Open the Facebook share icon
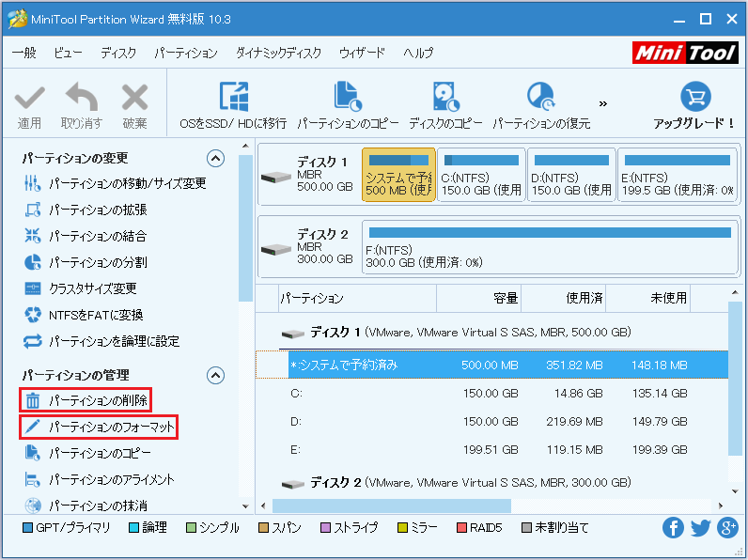 coord(673,527)
